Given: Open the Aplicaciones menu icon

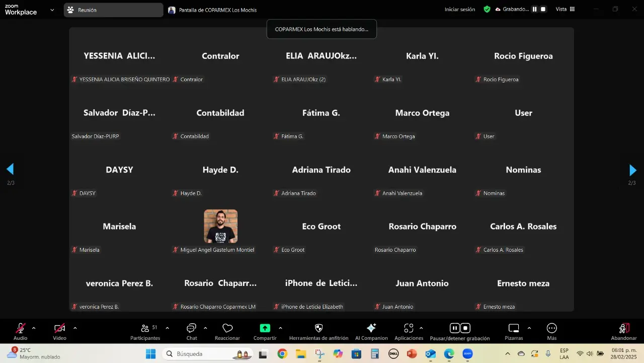Looking at the screenshot, I should point(409,329).
